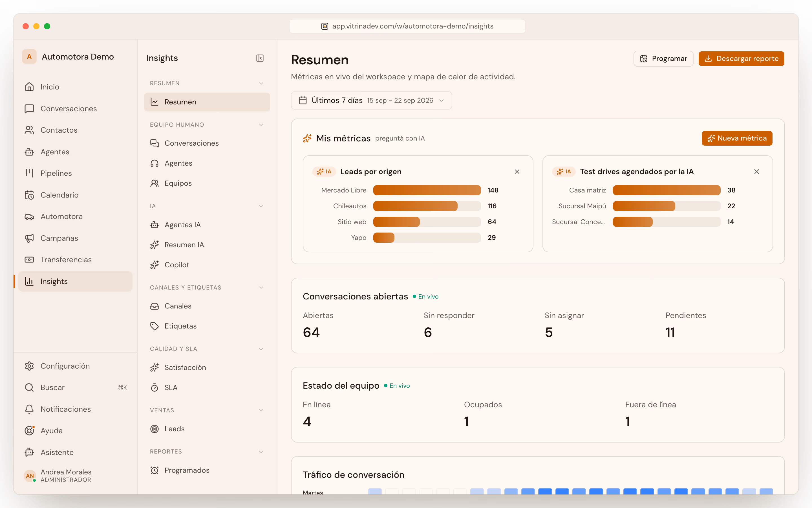The height and width of the screenshot is (508, 812).
Task: Click Agentes IA robot icon
Action: click(x=154, y=225)
